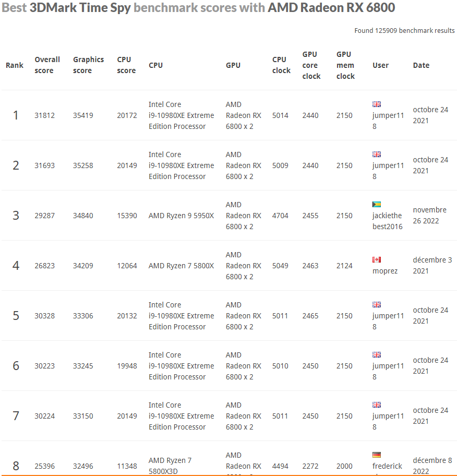Sort by the CPU score column header

pos(126,65)
